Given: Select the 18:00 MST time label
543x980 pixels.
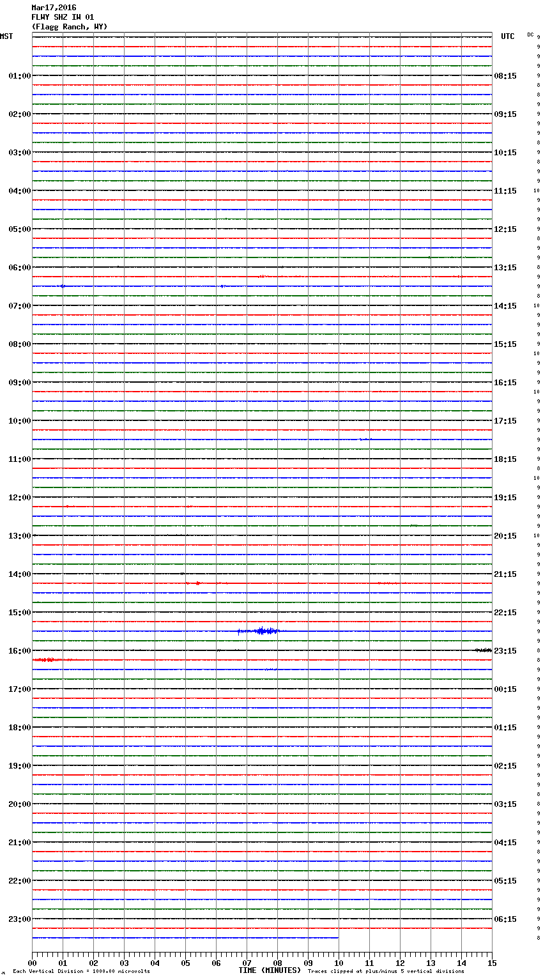Looking at the screenshot, I should point(19,728).
